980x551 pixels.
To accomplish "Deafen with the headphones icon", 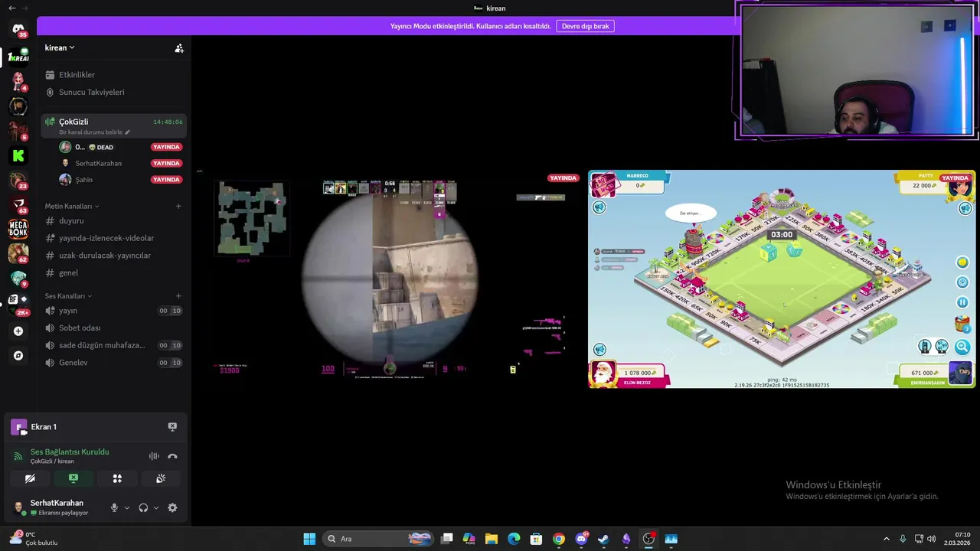I will click(143, 507).
